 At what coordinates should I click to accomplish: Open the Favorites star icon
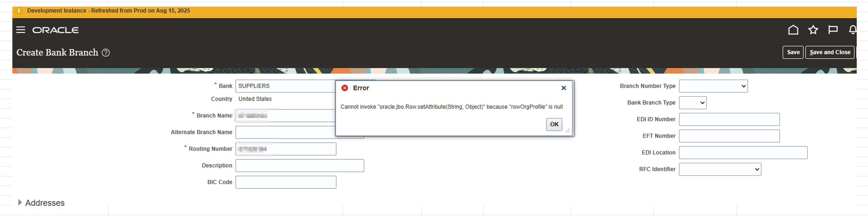[813, 30]
